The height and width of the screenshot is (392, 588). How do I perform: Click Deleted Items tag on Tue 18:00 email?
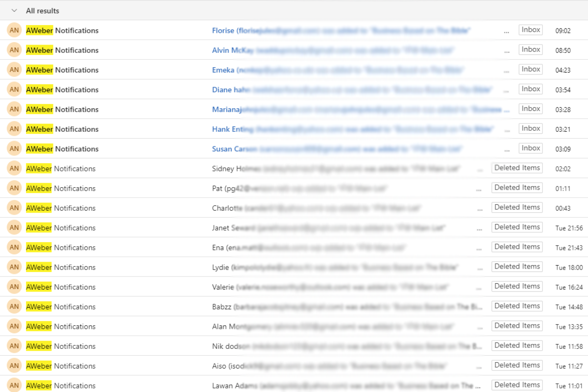coord(517,266)
